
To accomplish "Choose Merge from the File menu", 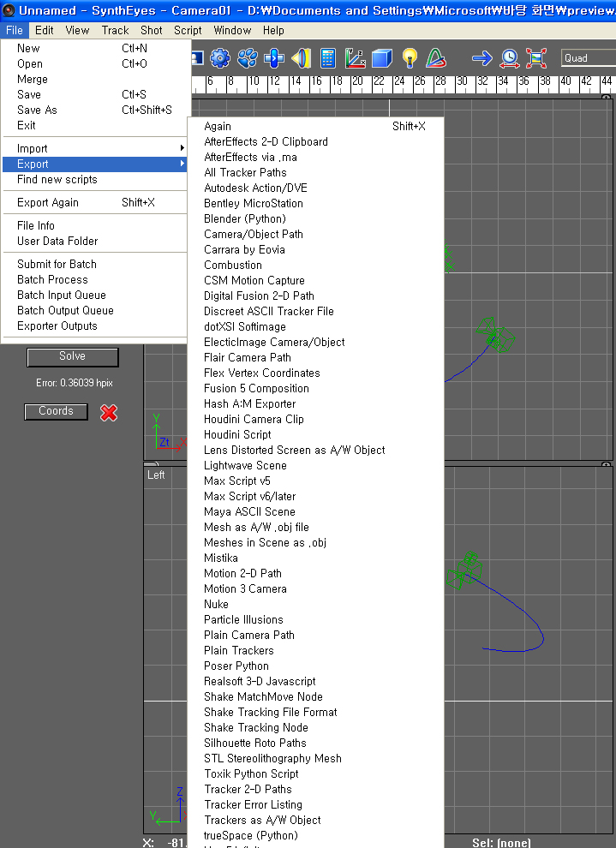I will [x=94, y=79].
